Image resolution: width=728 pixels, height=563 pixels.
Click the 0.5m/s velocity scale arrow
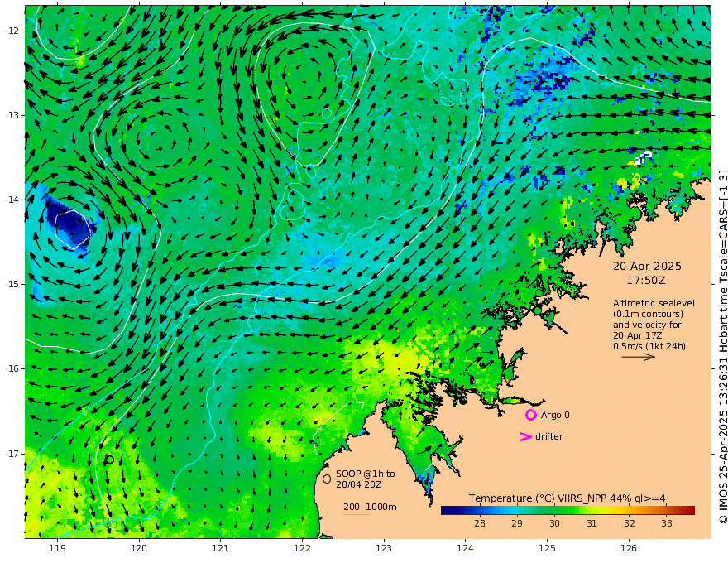coord(639,357)
